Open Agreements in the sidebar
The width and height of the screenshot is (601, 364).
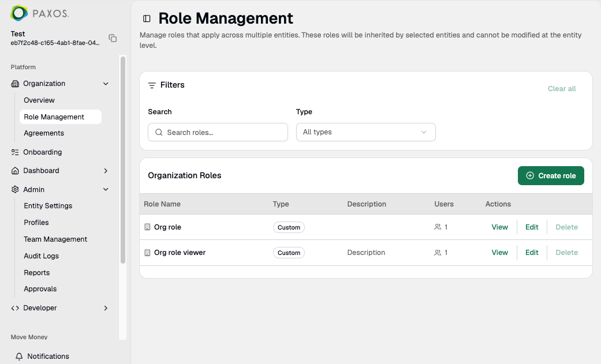tap(44, 133)
